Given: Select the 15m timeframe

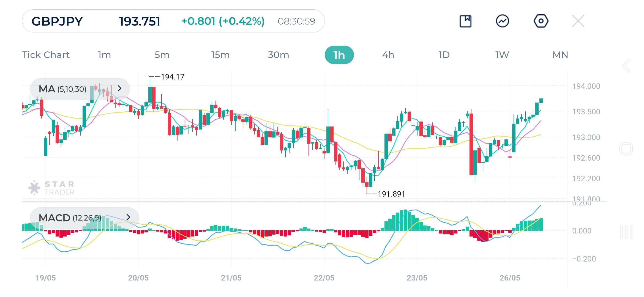Looking at the screenshot, I should [x=220, y=55].
